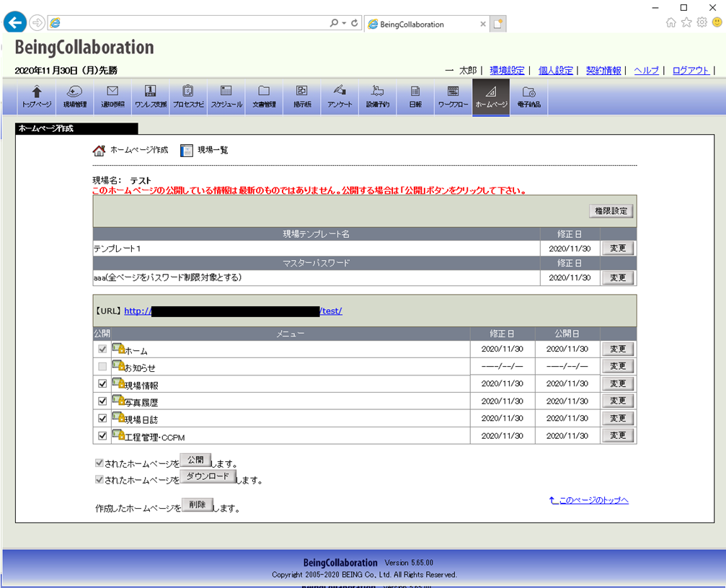Toggle the 公開 checkbox for 現場日誌
This screenshot has width=726, height=588.
[102, 418]
